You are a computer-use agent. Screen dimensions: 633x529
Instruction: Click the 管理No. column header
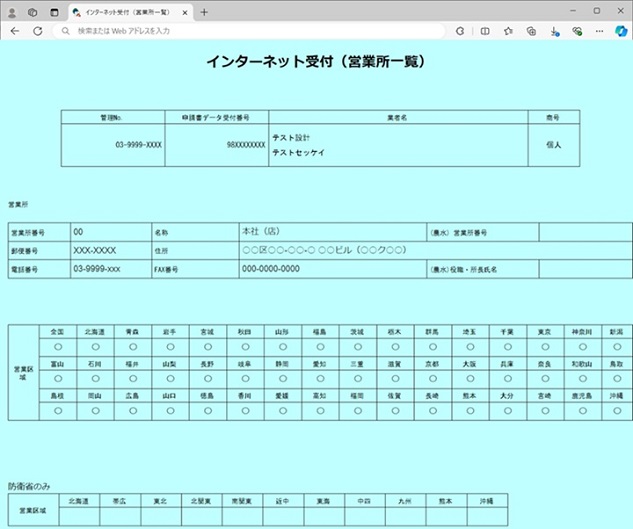111,118
